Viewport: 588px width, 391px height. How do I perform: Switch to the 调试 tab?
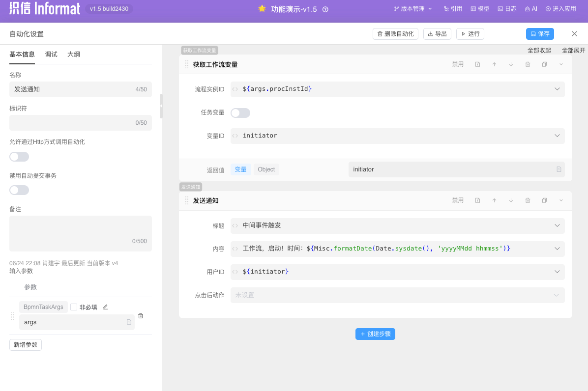point(51,55)
